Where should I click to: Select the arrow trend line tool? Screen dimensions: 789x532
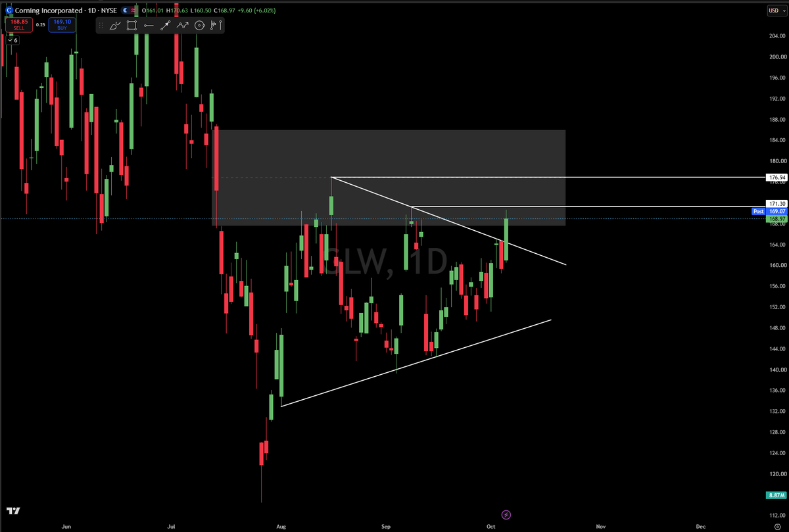click(x=166, y=26)
